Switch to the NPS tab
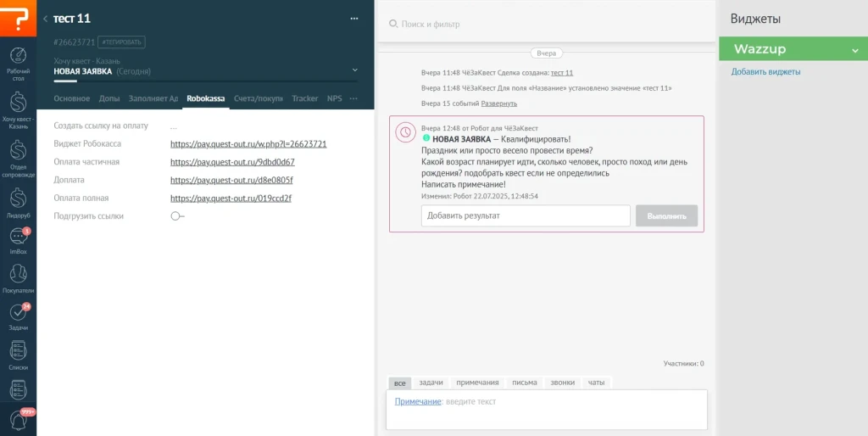 [x=334, y=98]
